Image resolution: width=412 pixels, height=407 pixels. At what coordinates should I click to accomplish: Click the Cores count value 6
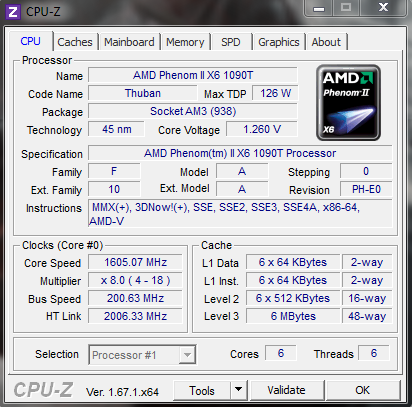[281, 353]
